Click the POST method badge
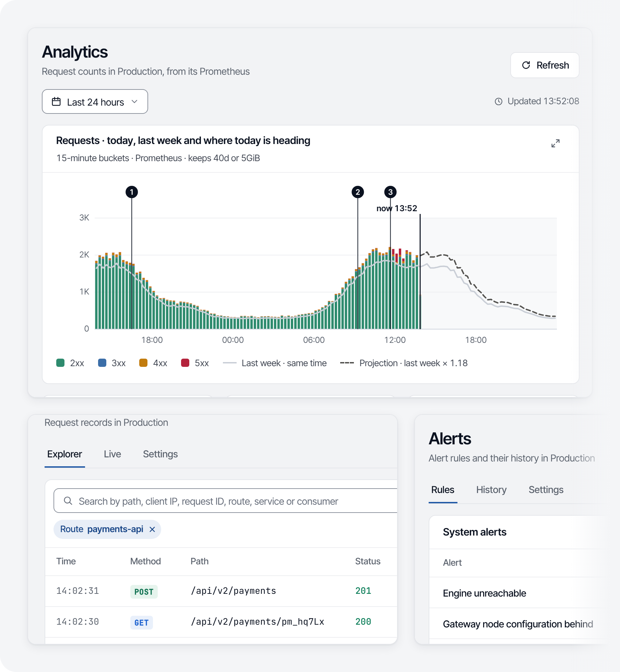 tap(144, 592)
